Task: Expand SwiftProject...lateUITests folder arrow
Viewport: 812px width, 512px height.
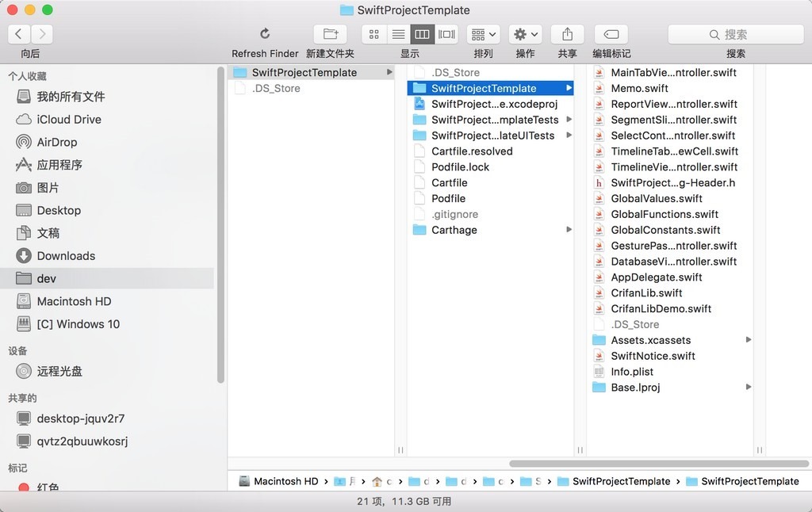Action: (569, 135)
